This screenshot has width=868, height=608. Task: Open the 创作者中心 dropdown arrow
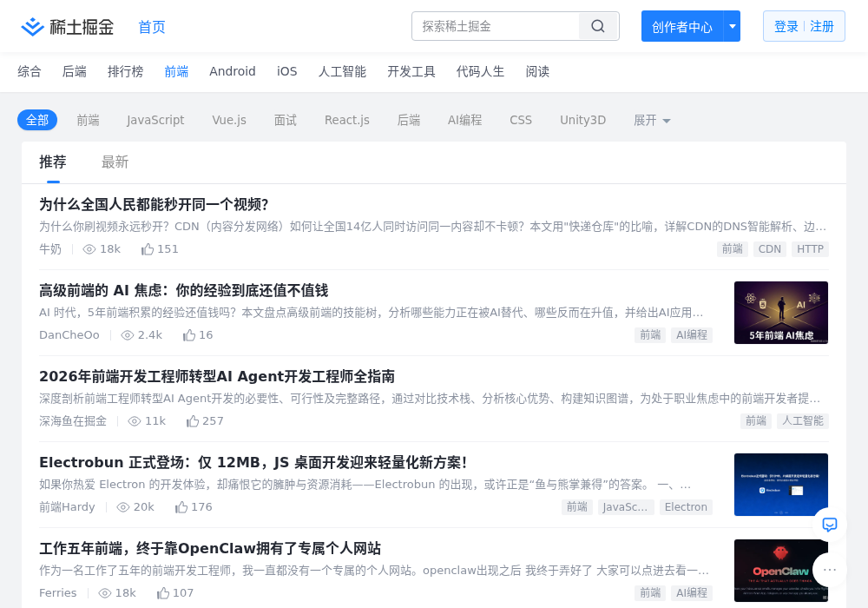(x=733, y=26)
